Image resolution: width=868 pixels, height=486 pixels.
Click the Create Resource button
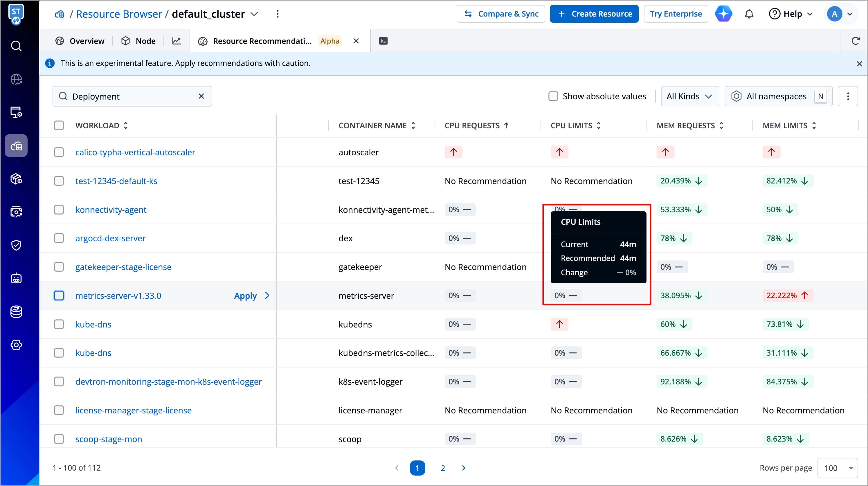(x=594, y=14)
